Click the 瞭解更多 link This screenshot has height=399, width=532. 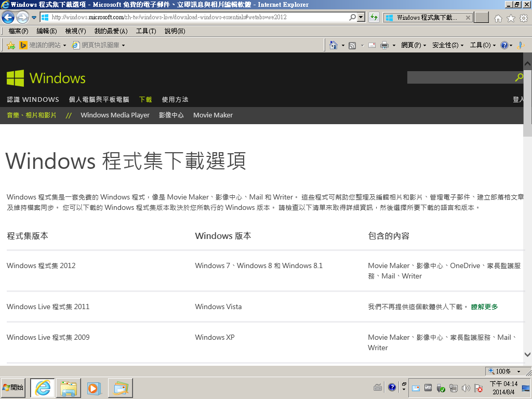(485, 307)
